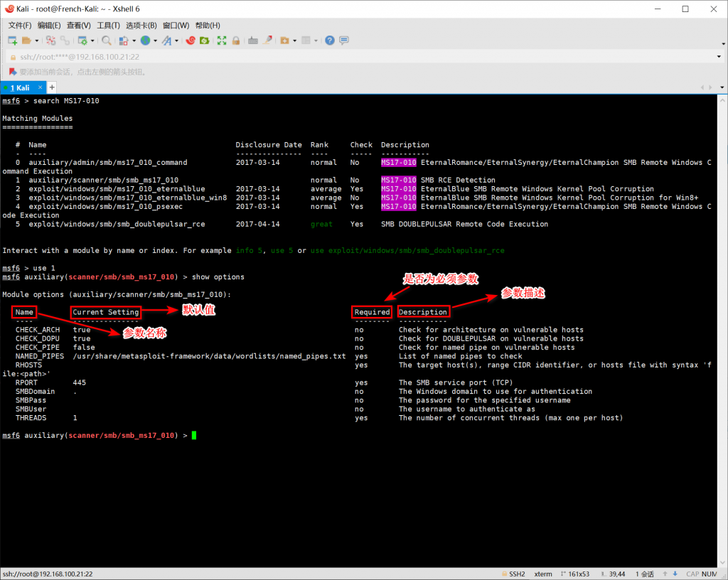
Task: Open the 工具(T) menu
Action: [108, 26]
